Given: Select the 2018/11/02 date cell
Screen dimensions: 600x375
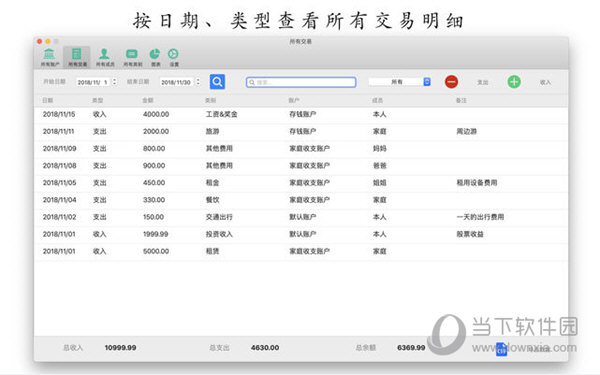Looking at the screenshot, I should click(x=59, y=217).
